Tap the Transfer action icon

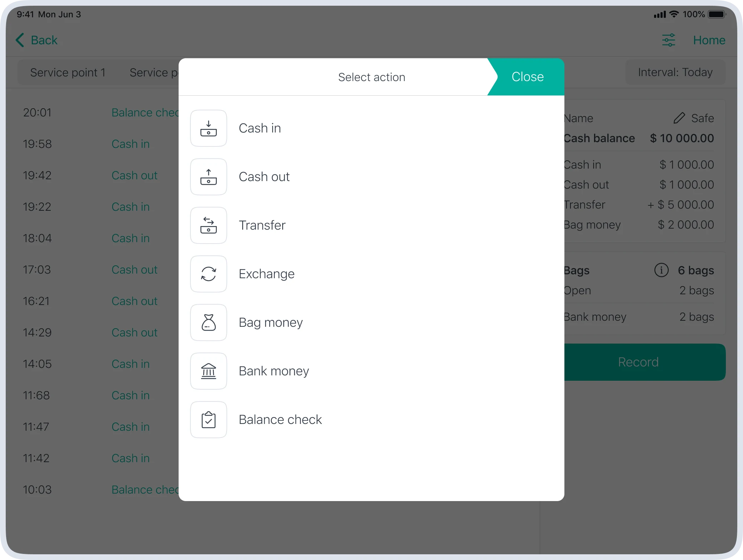pos(209,225)
